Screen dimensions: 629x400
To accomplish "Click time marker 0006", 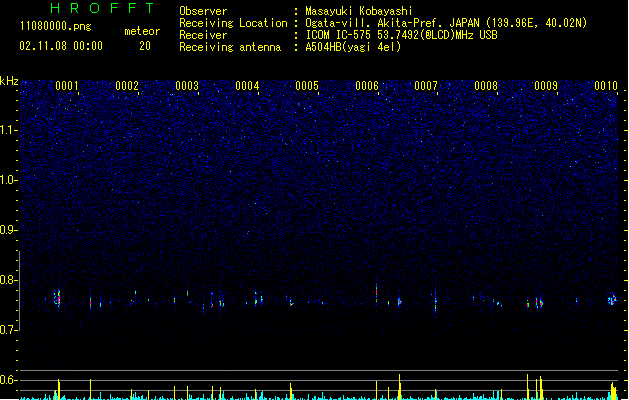I will pyautogui.click(x=367, y=86).
